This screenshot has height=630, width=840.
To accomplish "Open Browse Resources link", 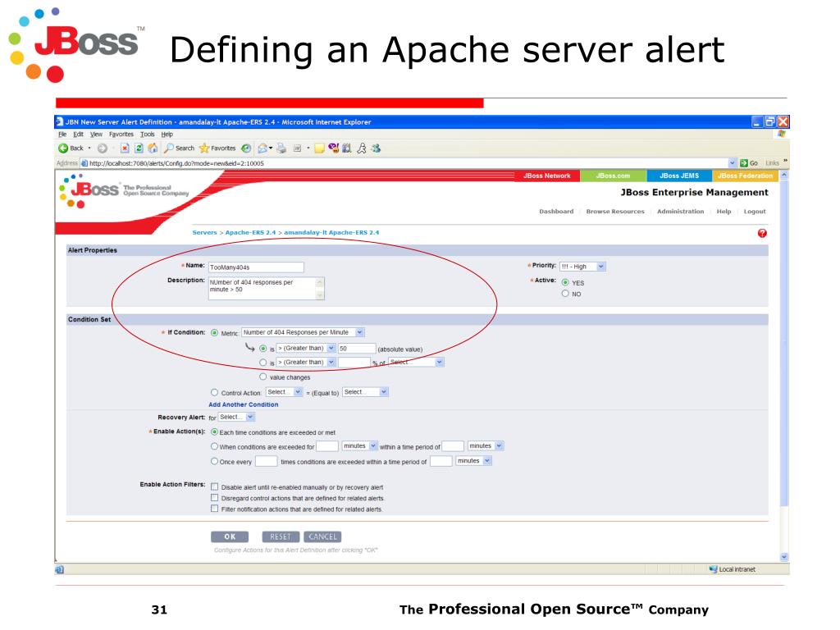I will (x=615, y=212).
